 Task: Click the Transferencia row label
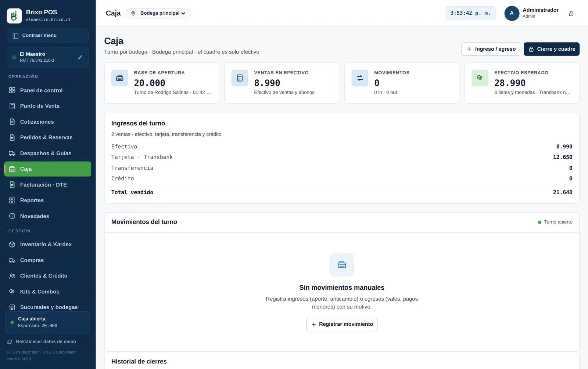pyautogui.click(x=132, y=168)
